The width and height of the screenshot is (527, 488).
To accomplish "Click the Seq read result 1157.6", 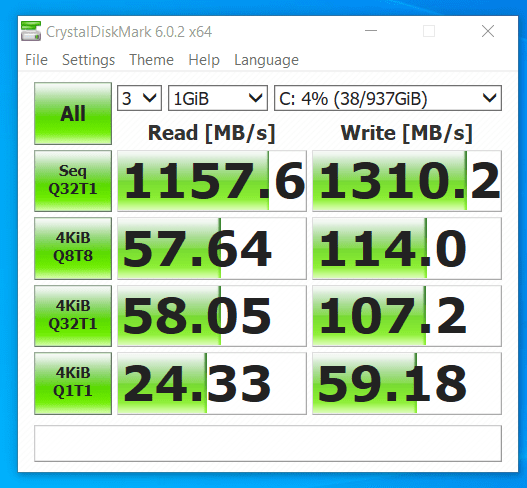I will 212,181.
